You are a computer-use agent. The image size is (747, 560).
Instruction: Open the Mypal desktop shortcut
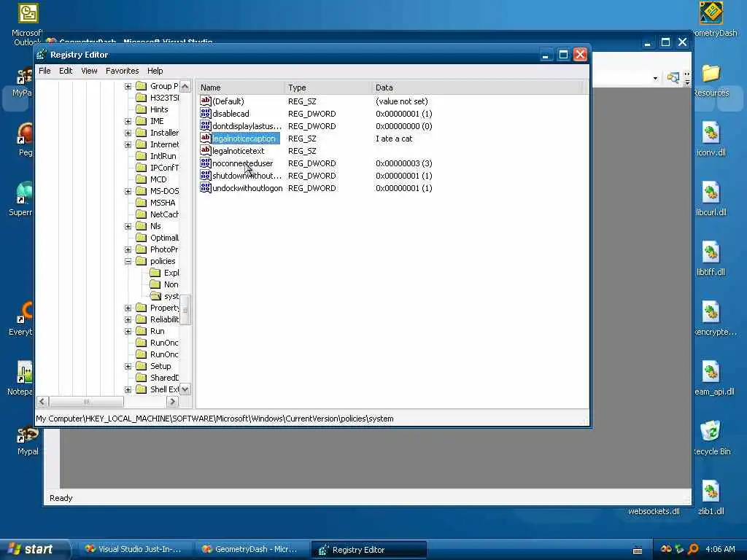[28, 439]
